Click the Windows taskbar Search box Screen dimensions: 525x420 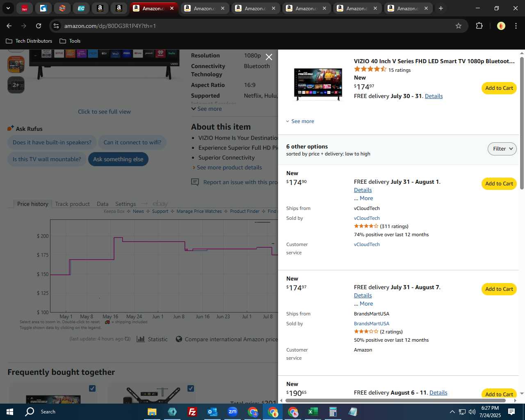[x=48, y=412]
